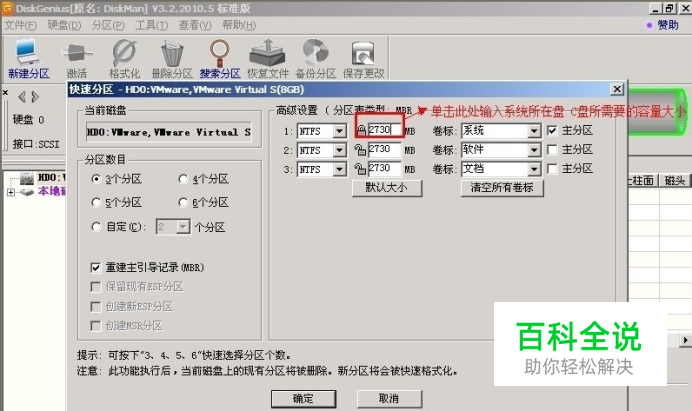Click the 清空所有卷标 button

click(502, 188)
